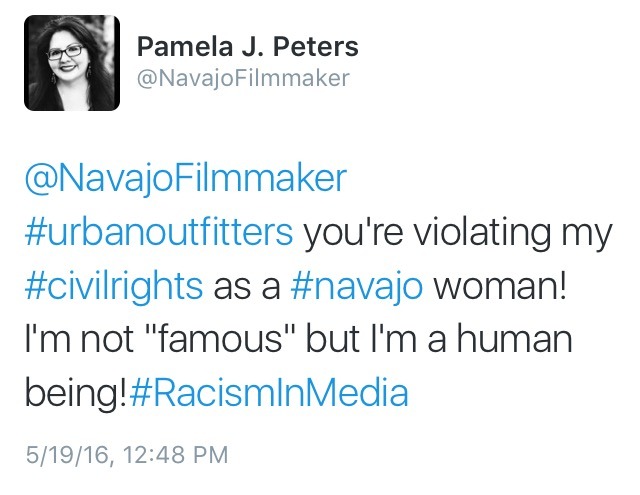Open the #RacismInMedia hashtag
The image size is (640, 495).
(269, 392)
